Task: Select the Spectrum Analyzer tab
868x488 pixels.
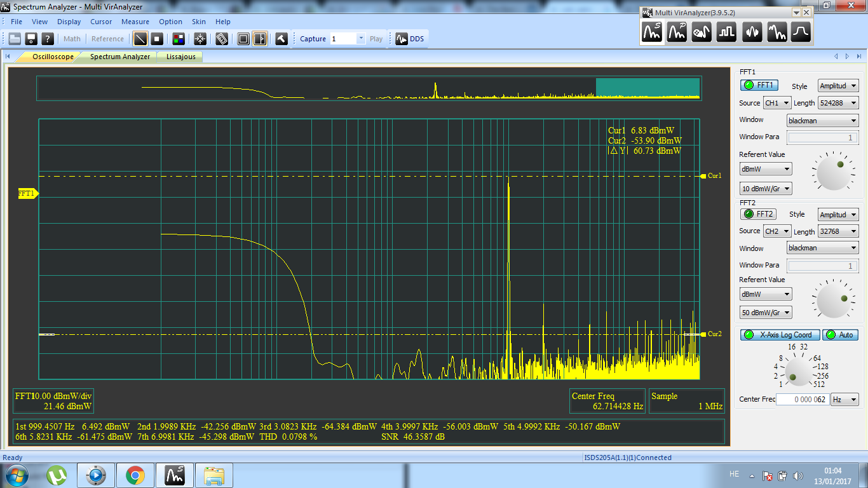Action: [119, 57]
